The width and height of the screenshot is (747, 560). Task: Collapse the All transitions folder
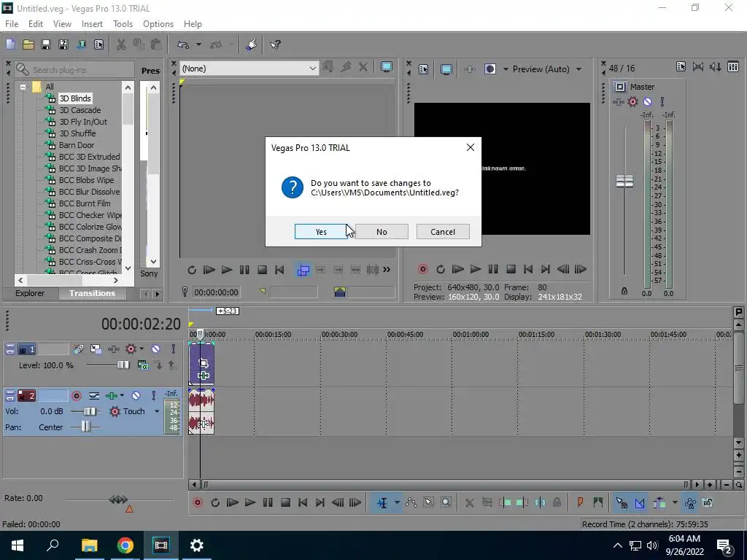(23, 87)
